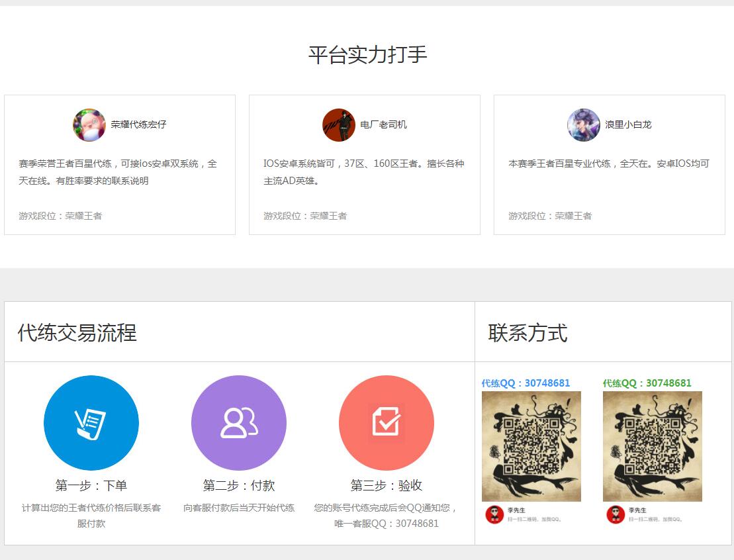Click the 第三步：验收 step title
The image size is (734, 560).
click(x=387, y=485)
